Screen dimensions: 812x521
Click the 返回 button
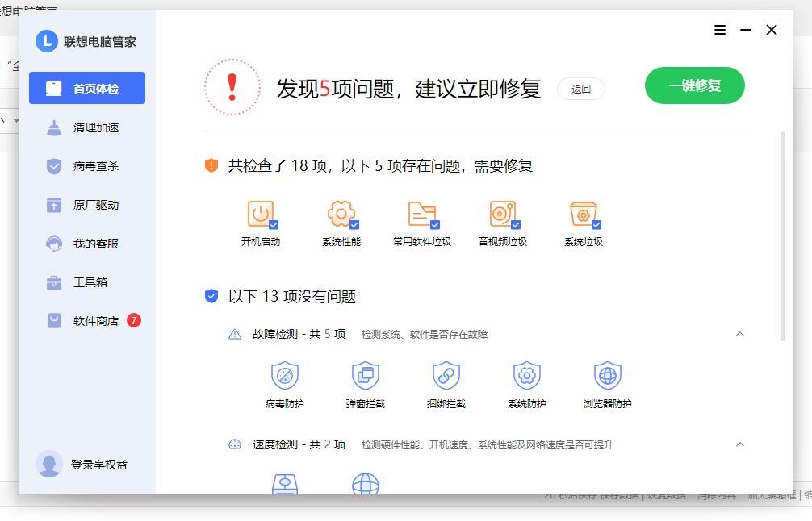581,89
